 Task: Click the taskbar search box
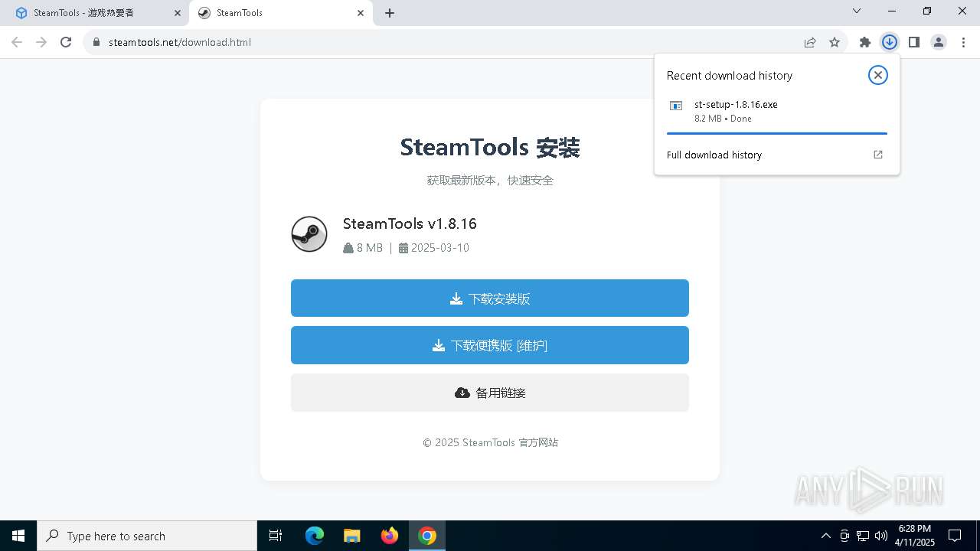pyautogui.click(x=147, y=536)
